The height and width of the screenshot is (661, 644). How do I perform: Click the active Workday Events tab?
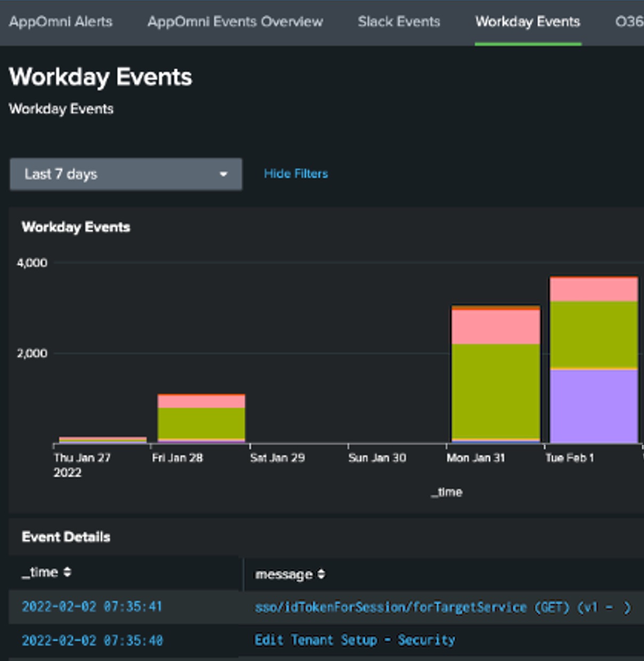[x=527, y=22]
